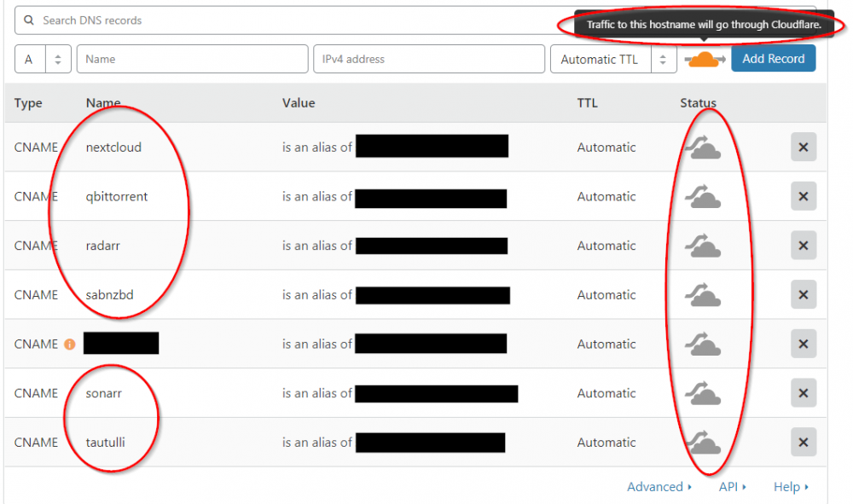
Task: Toggle Cloudflare proxy cloud for nextcloud record
Action: pyautogui.click(x=703, y=148)
